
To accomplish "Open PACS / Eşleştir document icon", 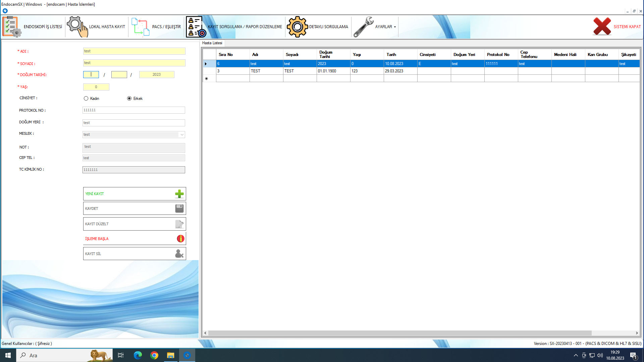I will [140, 27].
